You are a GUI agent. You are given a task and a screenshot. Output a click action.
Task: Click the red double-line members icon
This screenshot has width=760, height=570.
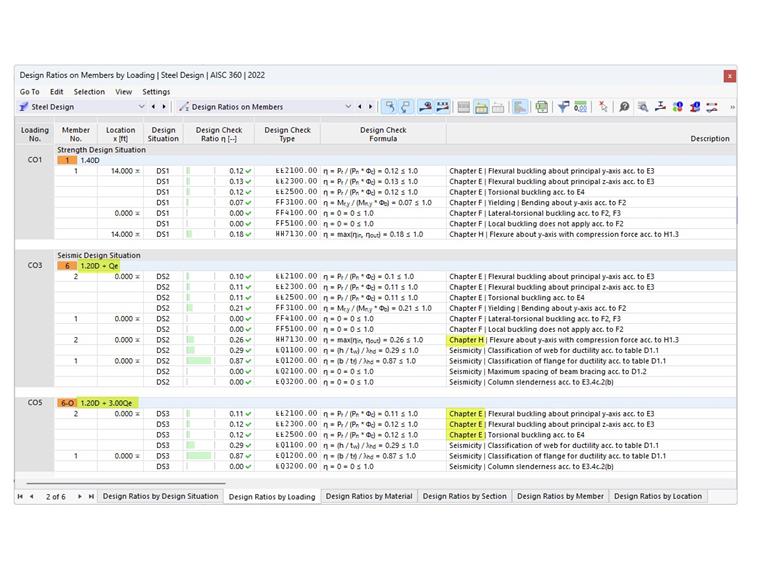[712, 107]
